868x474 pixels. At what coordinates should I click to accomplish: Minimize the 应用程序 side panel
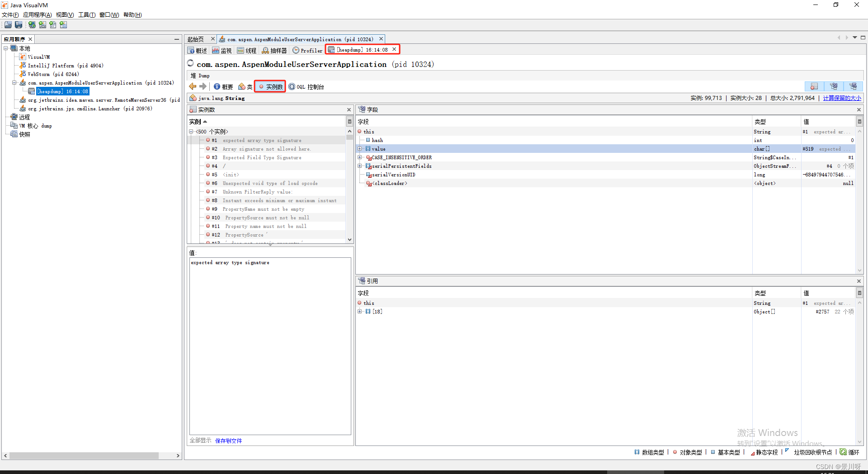pos(177,39)
